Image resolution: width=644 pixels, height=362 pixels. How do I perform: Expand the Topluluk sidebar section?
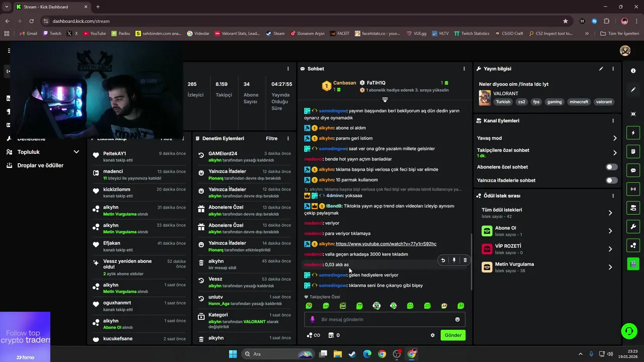[x=76, y=152]
